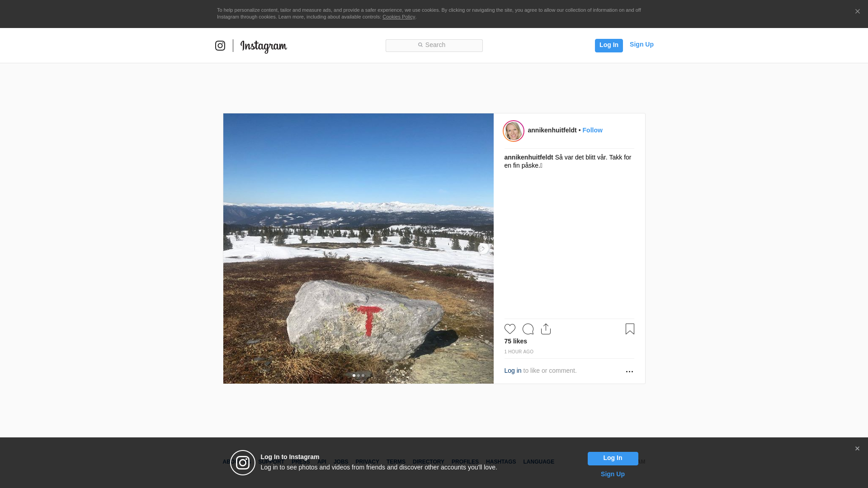Open HASHTAGS footer link
The height and width of the screenshot is (488, 868).
click(500, 462)
